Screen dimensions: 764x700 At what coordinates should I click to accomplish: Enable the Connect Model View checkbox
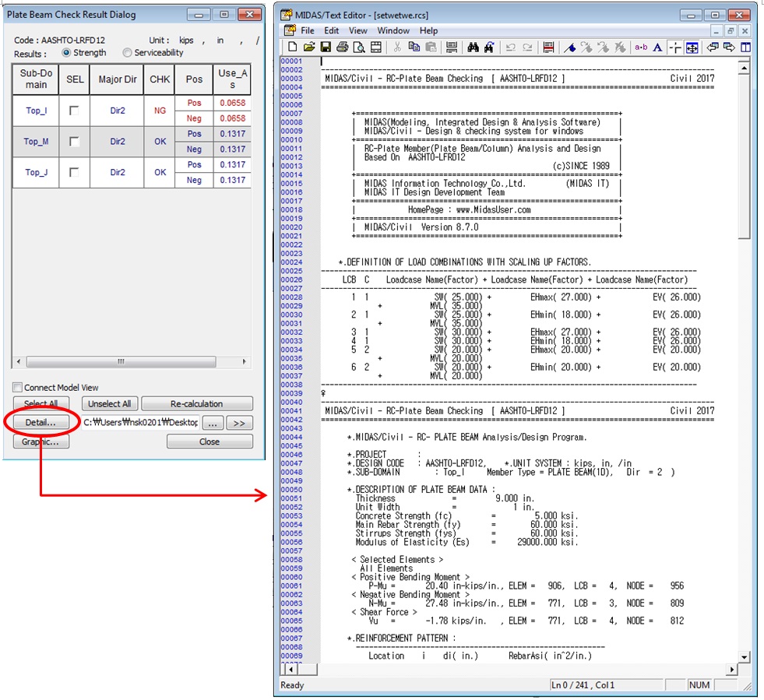(x=17, y=388)
